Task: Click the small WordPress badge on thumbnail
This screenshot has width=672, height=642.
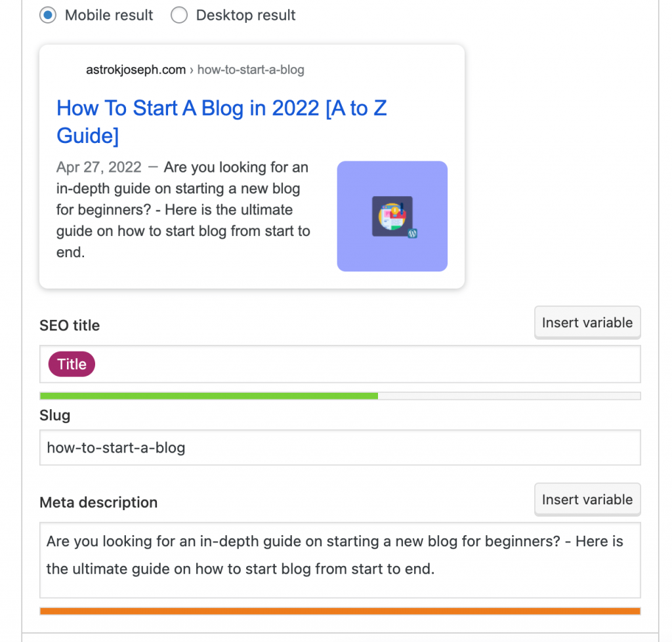Action: [x=412, y=233]
